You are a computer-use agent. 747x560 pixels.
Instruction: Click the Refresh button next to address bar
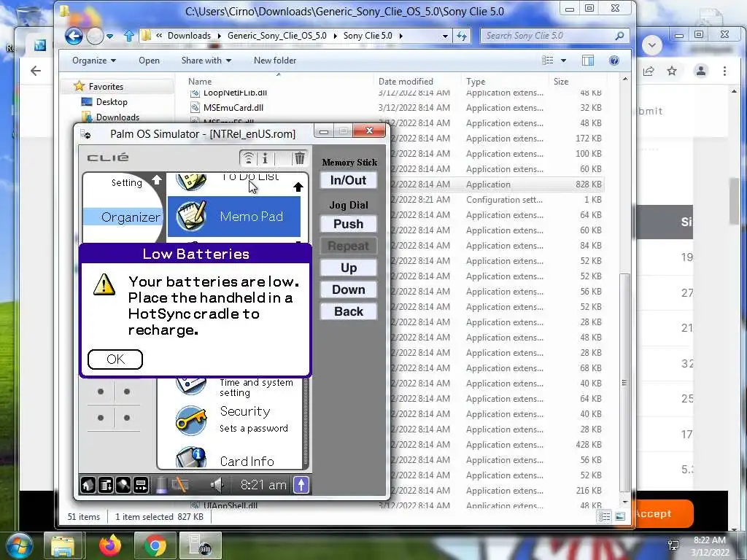pyautogui.click(x=461, y=36)
